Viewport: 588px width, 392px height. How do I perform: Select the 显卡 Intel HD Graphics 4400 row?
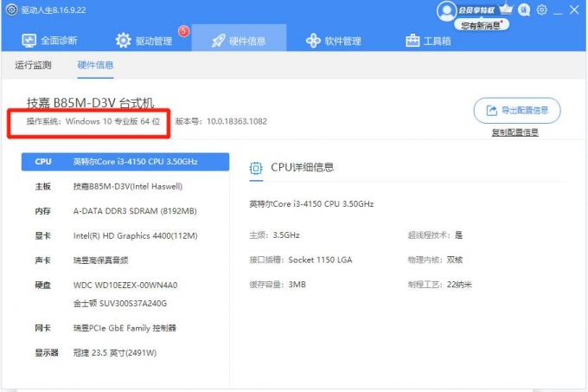point(125,236)
